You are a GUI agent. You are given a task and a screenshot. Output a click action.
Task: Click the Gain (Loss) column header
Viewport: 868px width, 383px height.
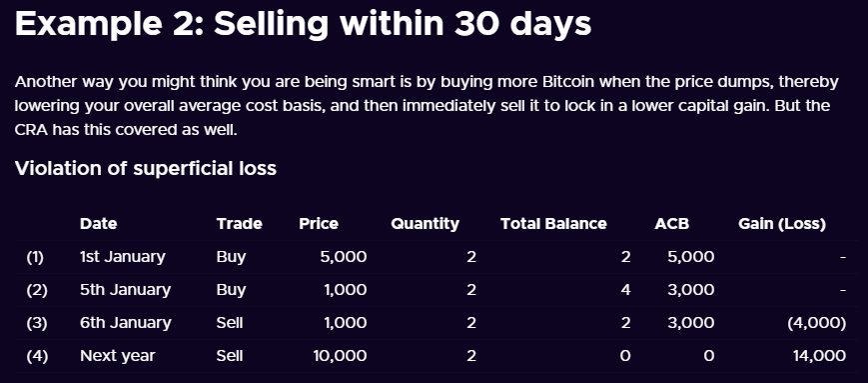pyautogui.click(x=782, y=223)
